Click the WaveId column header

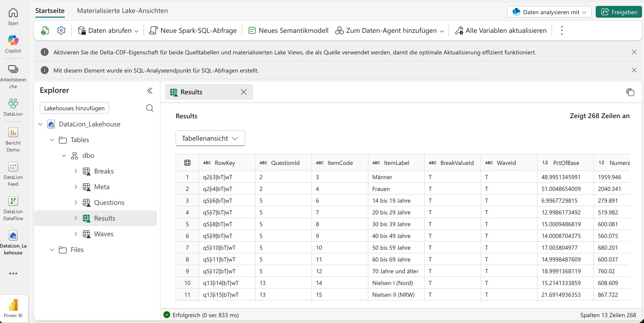click(509, 163)
